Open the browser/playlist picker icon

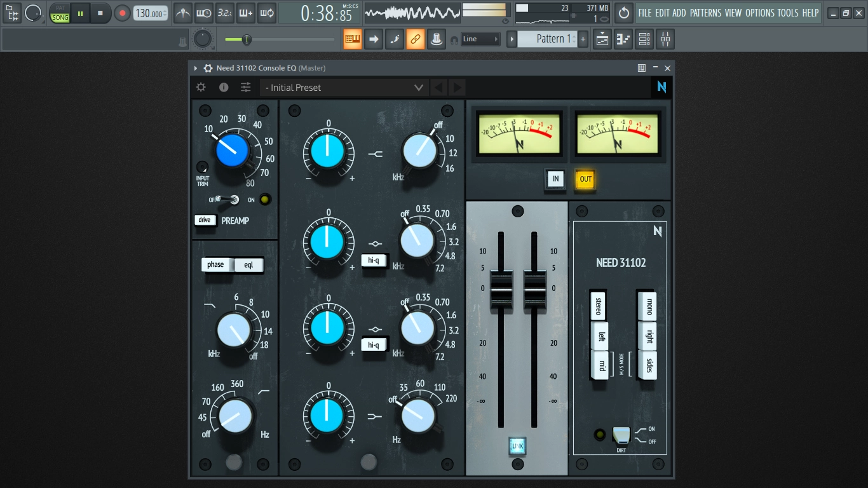[x=12, y=13]
